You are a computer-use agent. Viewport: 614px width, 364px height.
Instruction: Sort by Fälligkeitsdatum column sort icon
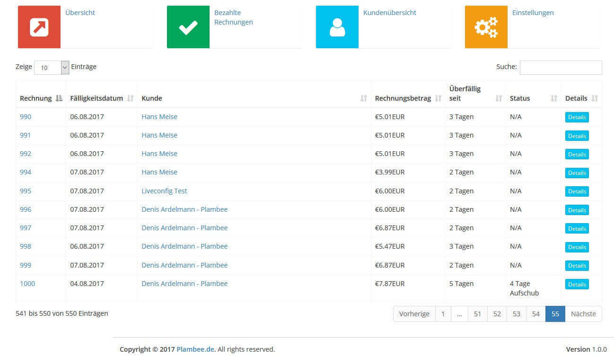click(x=130, y=98)
